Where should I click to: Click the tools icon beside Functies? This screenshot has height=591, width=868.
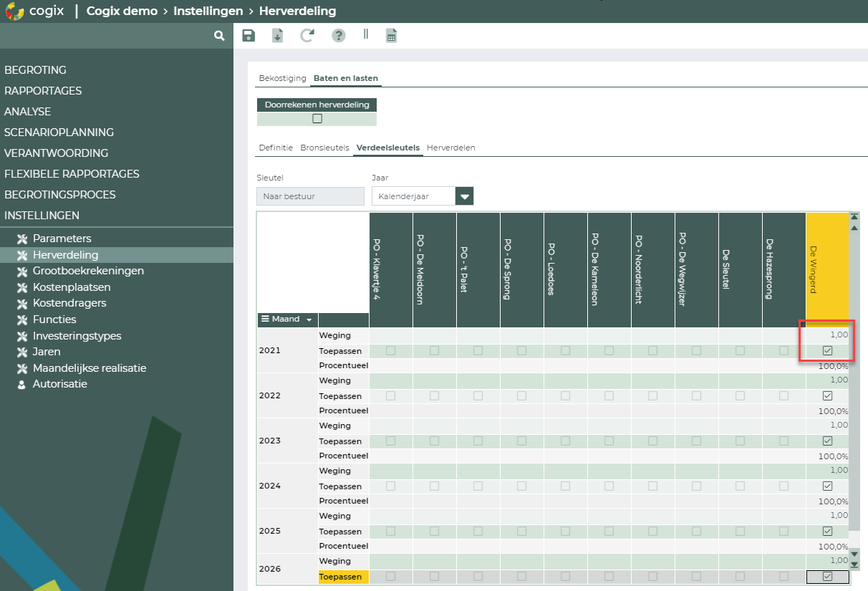point(22,319)
